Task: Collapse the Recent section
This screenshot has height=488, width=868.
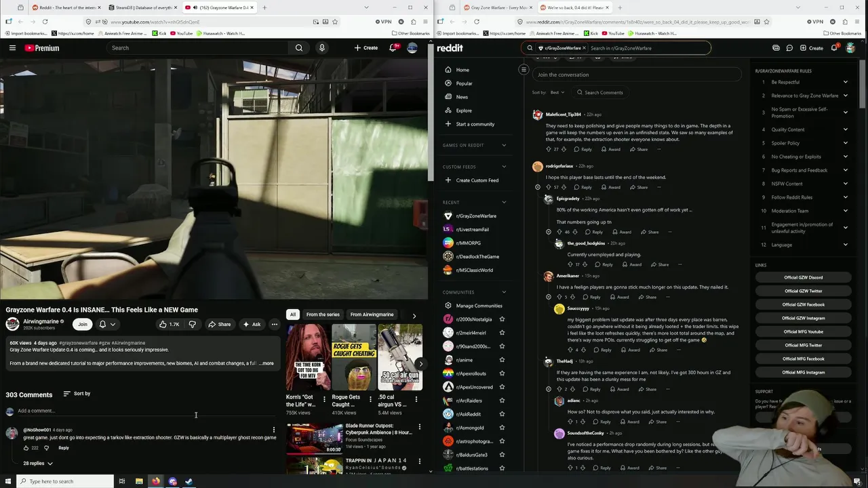Action: tap(504, 202)
